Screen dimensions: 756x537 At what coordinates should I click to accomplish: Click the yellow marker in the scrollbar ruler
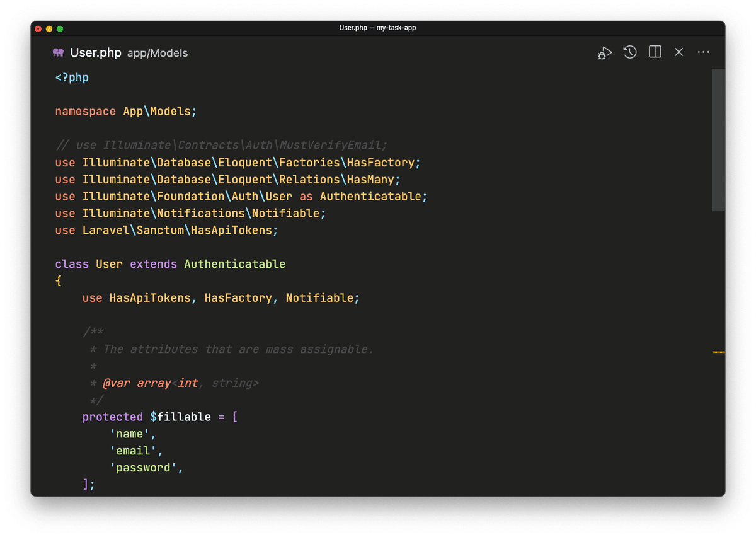click(718, 352)
